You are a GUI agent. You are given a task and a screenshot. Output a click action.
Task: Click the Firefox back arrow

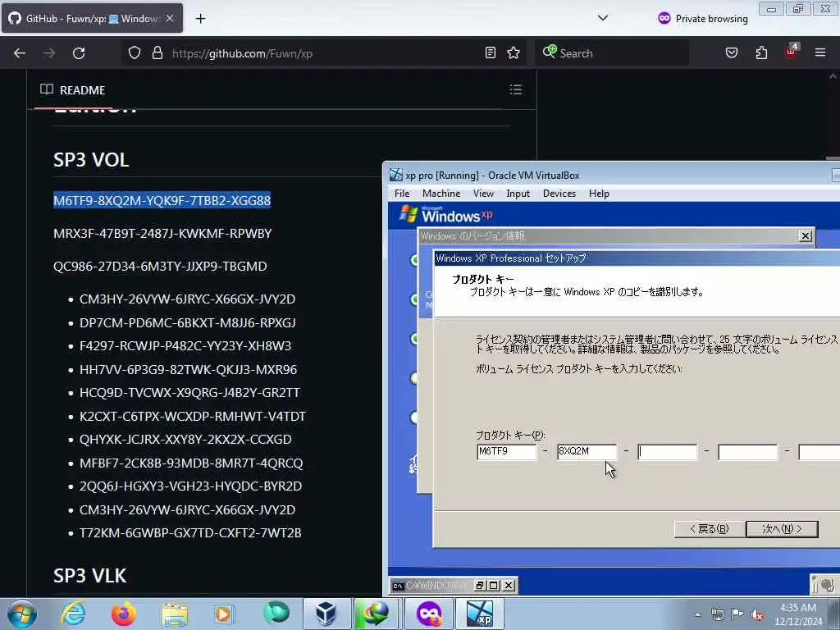point(20,53)
